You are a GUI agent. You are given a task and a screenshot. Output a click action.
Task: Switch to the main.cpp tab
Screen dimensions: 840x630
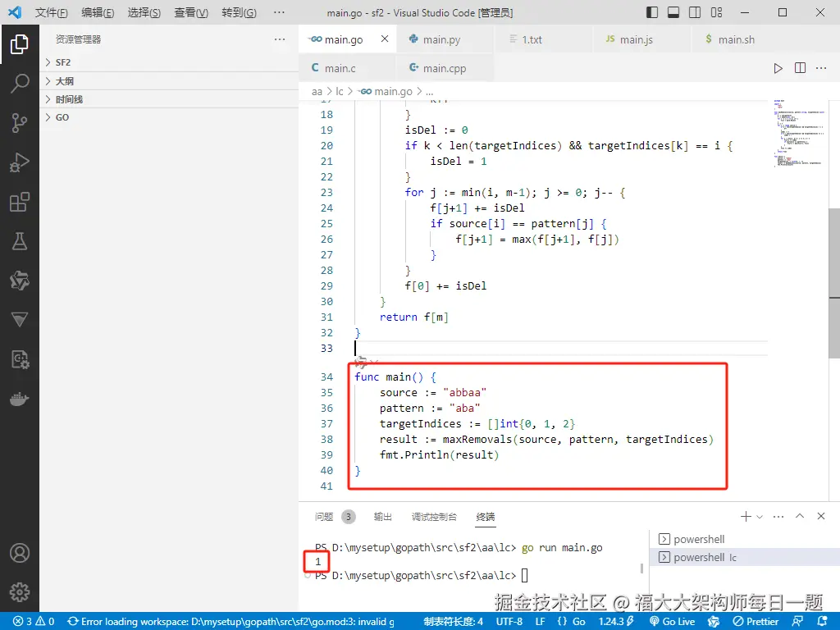445,68
